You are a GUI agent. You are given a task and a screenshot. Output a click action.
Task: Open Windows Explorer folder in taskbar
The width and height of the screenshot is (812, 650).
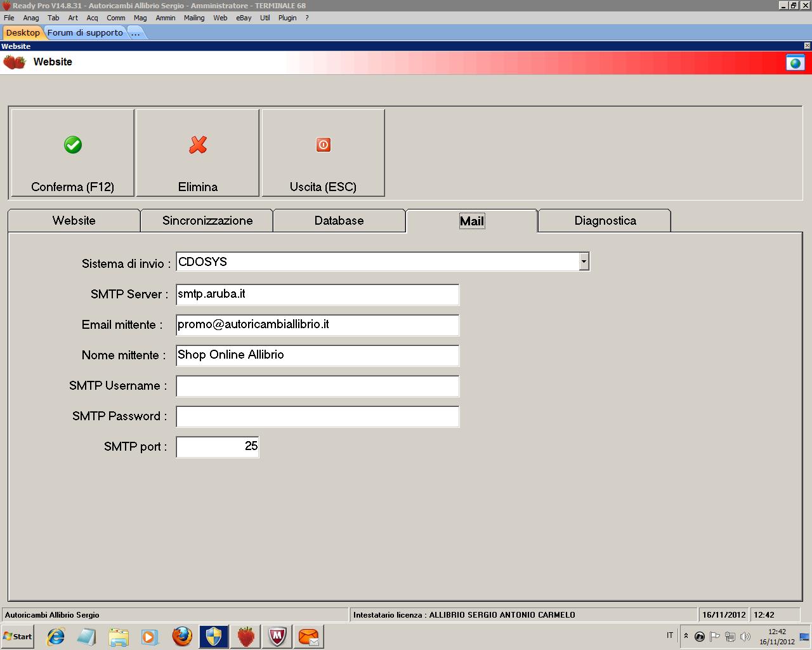118,636
